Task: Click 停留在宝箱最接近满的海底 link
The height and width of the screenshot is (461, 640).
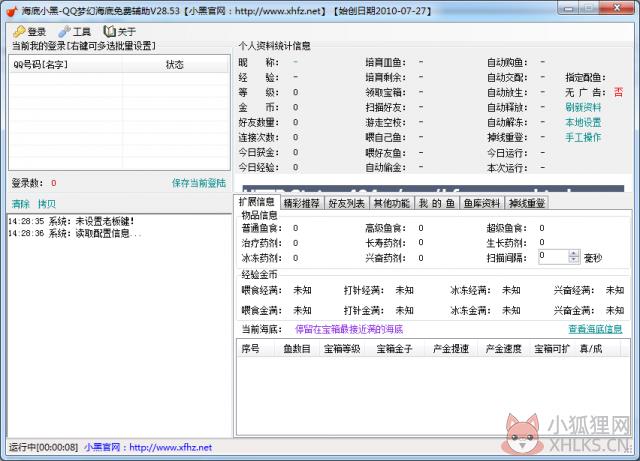Action: pos(349,329)
